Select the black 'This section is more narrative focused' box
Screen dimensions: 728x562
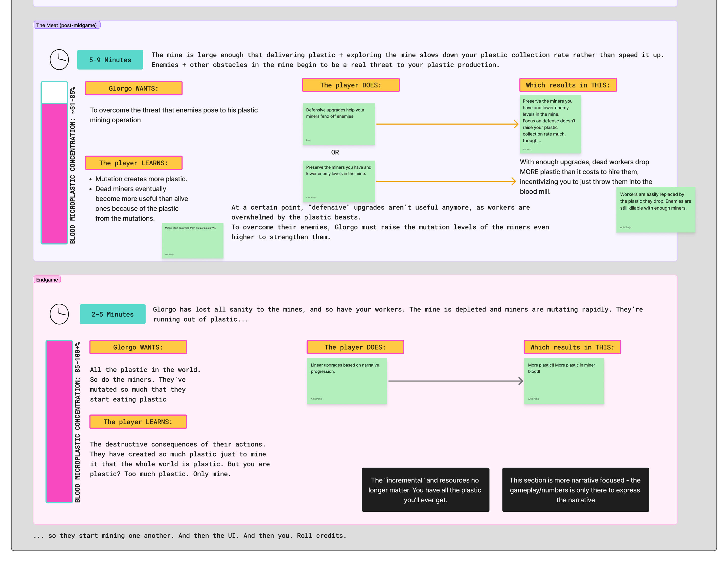pos(575,490)
